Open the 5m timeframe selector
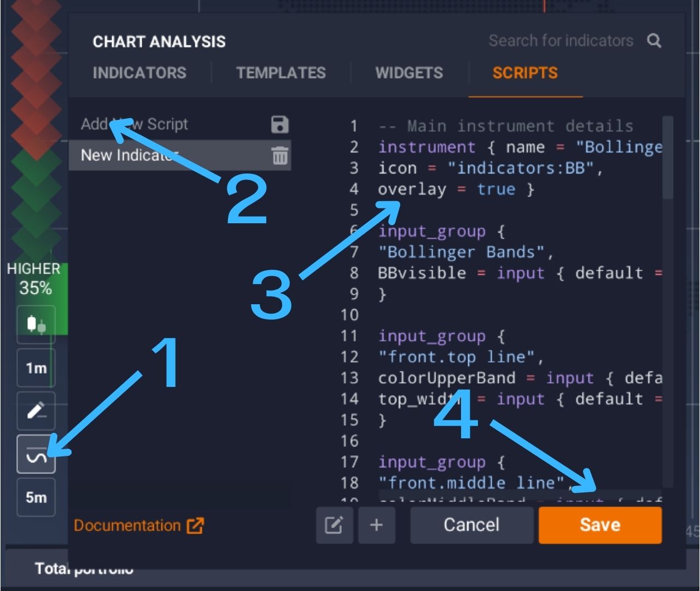The height and width of the screenshot is (591, 700). click(x=36, y=497)
